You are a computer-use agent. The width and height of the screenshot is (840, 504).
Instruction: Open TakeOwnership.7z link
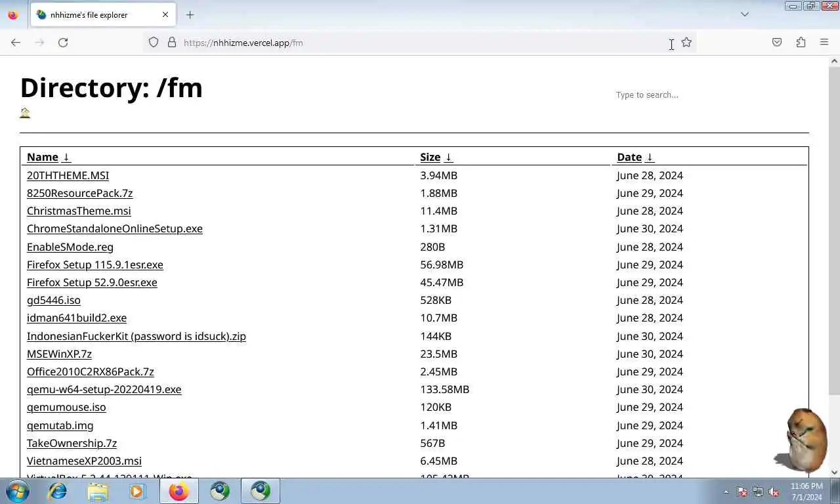coord(72,443)
